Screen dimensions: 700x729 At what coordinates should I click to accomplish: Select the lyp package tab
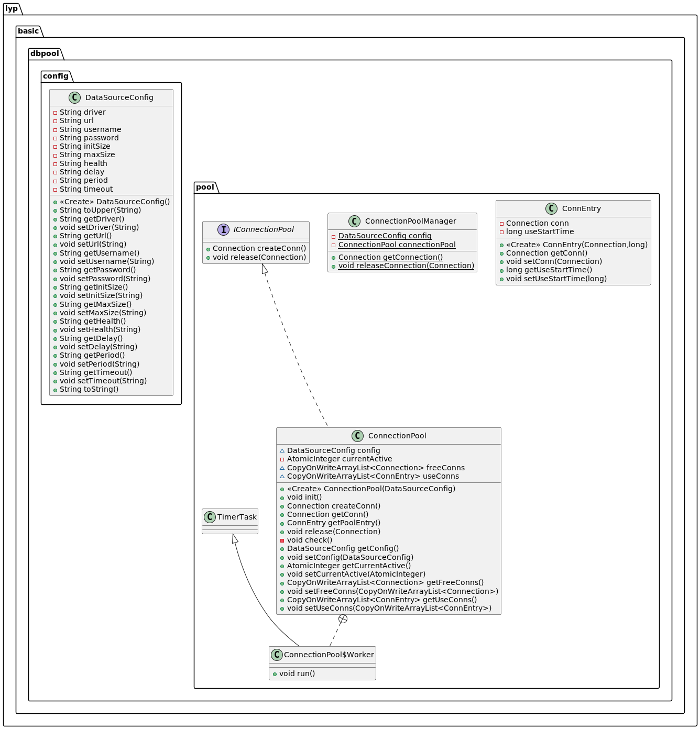pos(12,8)
